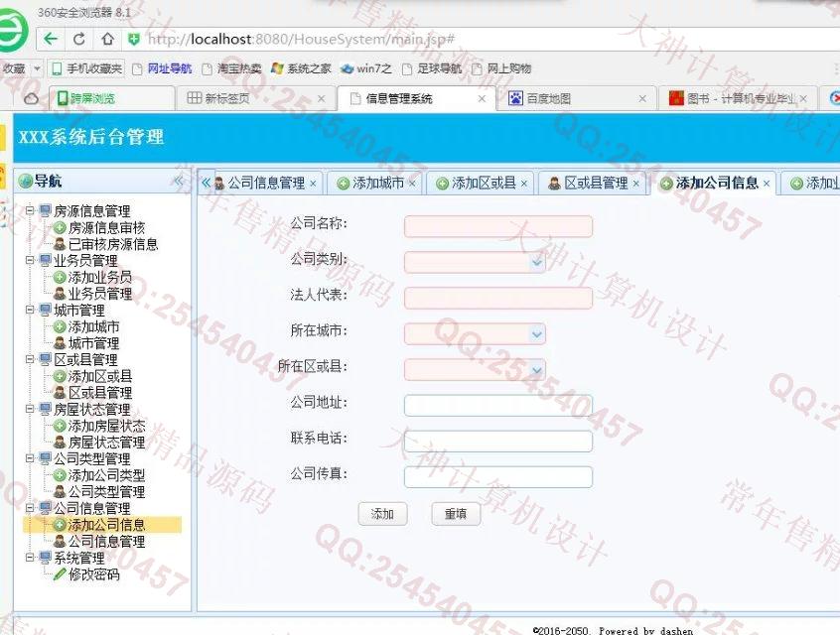Close the 信息管理系统 browser tab

(x=483, y=98)
